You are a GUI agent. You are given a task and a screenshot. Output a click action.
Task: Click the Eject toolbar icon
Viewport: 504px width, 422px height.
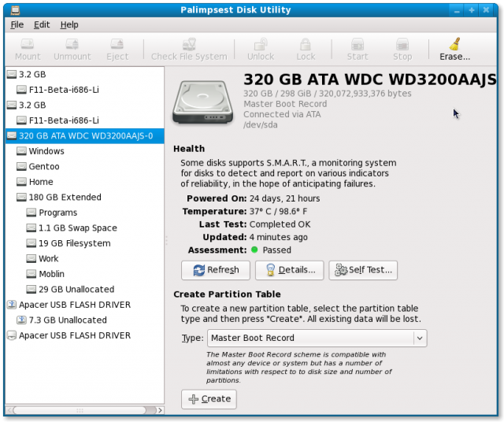pyautogui.click(x=117, y=44)
